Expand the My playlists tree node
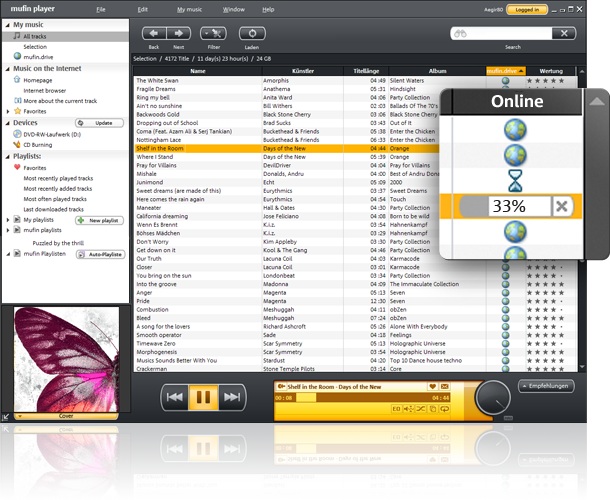The width and height of the screenshot is (610, 500). click(7, 219)
